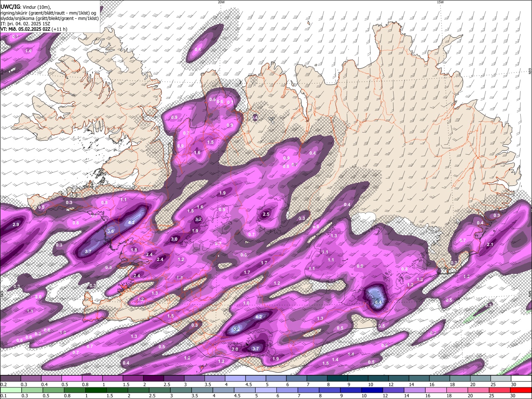Click the '3.0' precipitation value on the map
The height and width of the screenshot is (399, 532).
click(x=174, y=239)
